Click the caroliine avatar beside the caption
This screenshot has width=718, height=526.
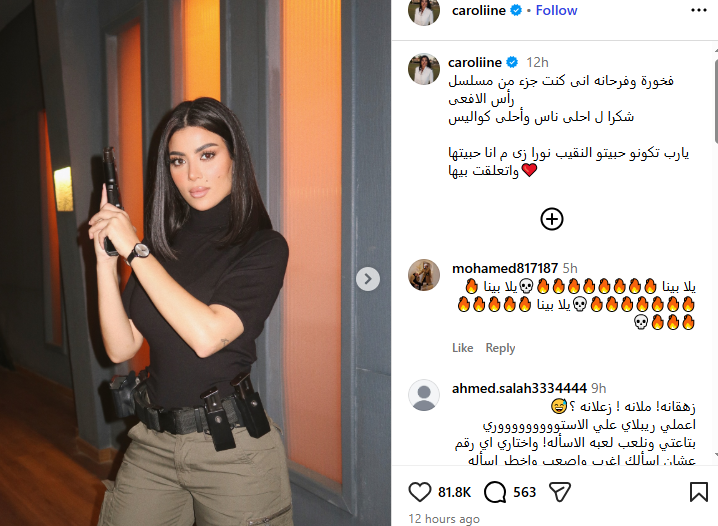tap(424, 69)
